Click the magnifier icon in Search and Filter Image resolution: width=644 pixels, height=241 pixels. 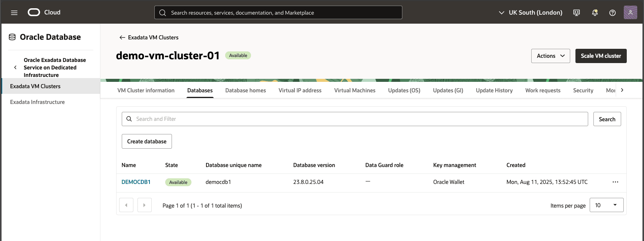pos(129,119)
